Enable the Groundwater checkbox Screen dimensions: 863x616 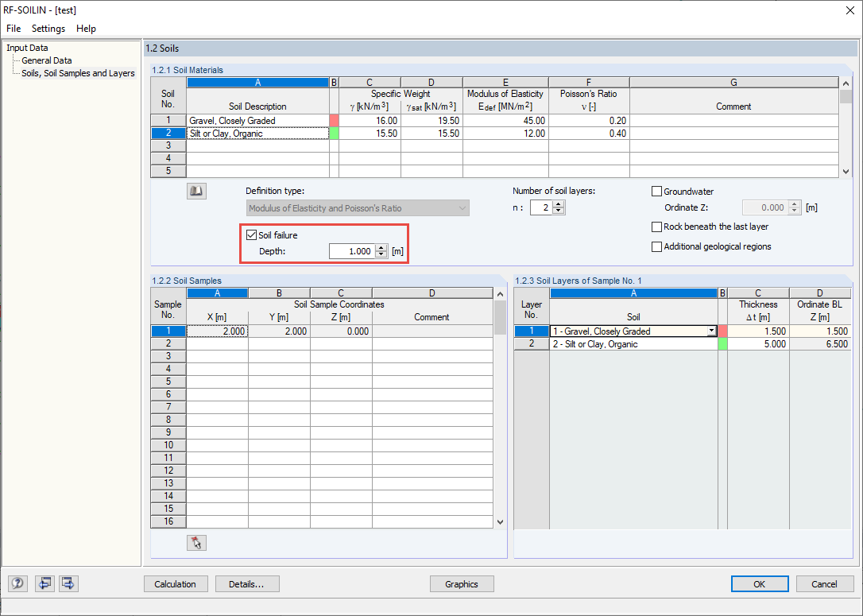tap(656, 192)
